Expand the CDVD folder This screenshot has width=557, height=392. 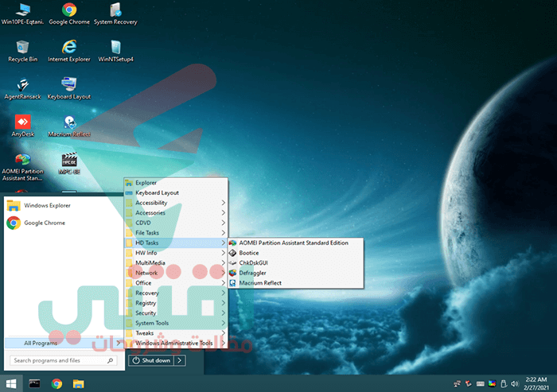click(x=176, y=223)
